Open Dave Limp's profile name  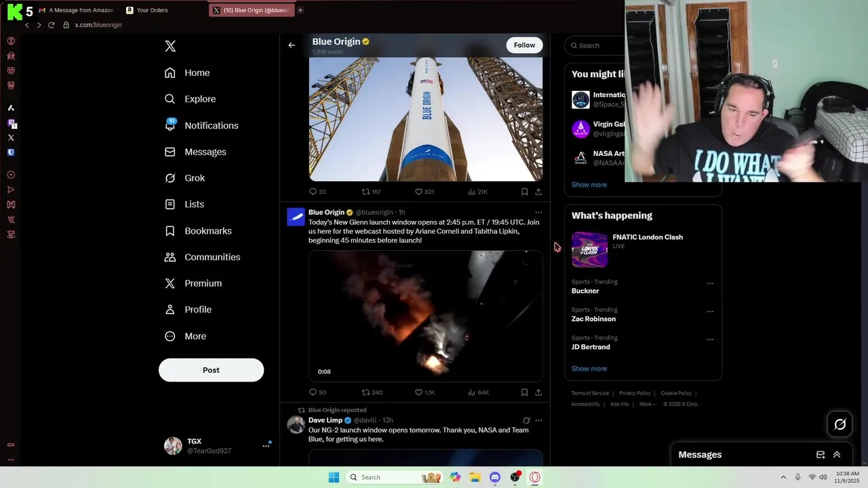click(x=325, y=420)
